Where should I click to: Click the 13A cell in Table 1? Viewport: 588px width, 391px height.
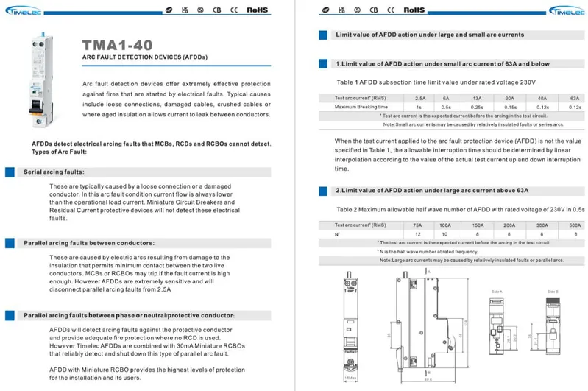[477, 99]
